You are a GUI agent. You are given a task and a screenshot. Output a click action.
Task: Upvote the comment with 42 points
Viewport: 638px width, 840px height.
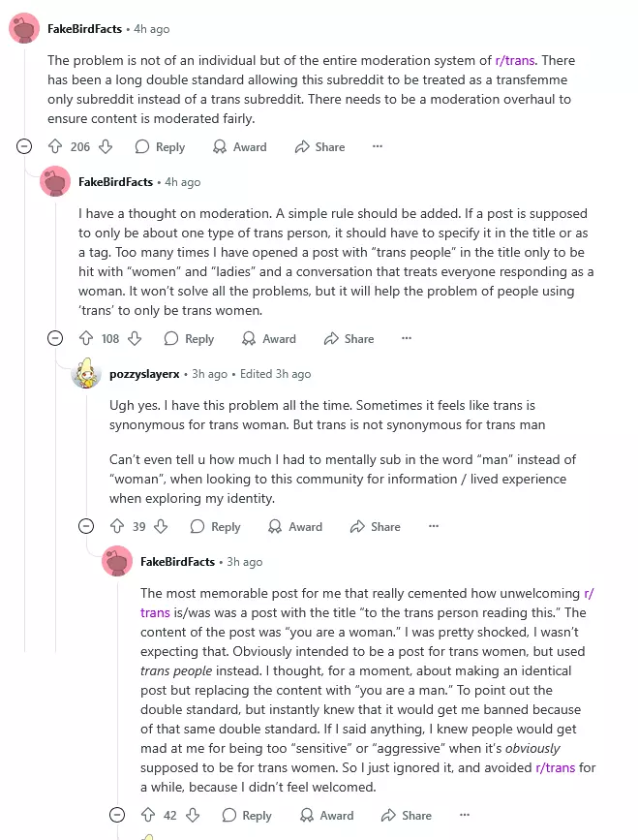point(148,816)
